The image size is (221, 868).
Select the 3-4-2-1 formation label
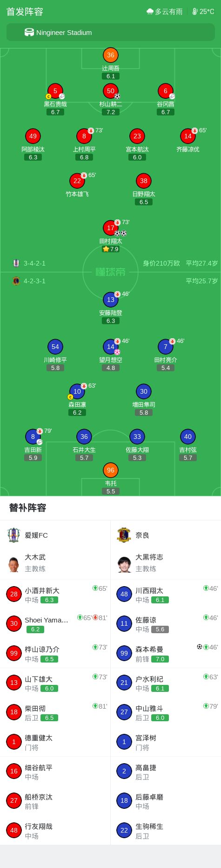[34, 263]
